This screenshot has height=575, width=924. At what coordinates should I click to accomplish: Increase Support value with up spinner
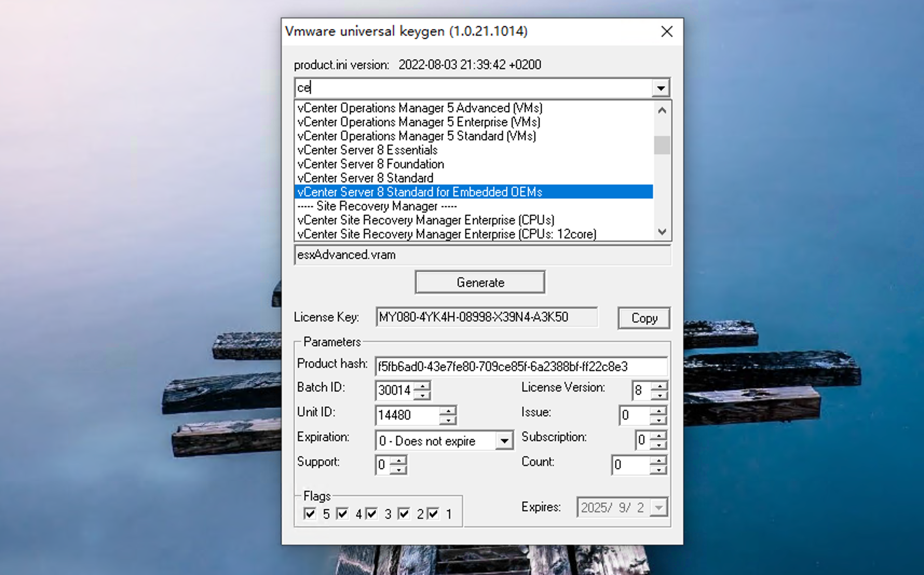click(x=398, y=460)
